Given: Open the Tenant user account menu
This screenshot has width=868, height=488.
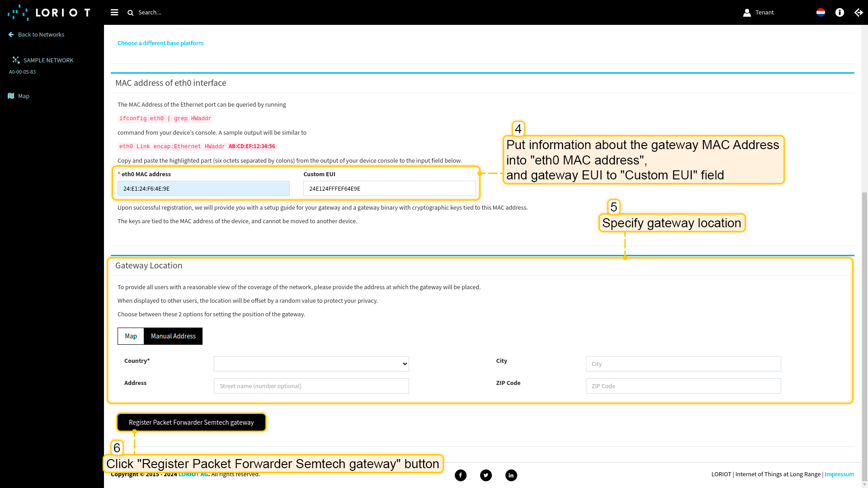Looking at the screenshot, I should 759,12.
